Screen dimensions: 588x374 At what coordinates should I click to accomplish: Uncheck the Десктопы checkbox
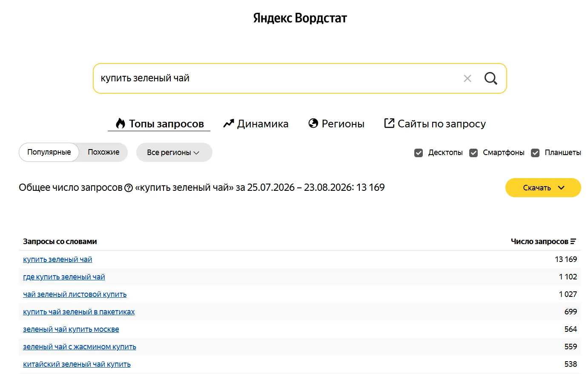point(419,153)
